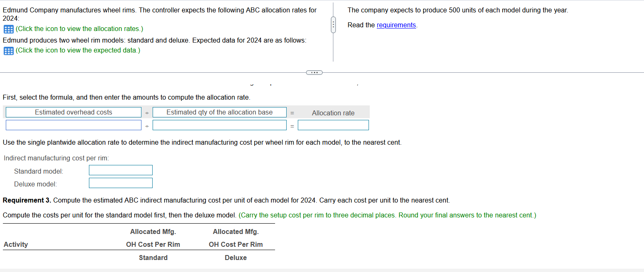The width and height of the screenshot is (644, 272).
Task: Click the vertical pane divider handle
Action: tap(333, 25)
